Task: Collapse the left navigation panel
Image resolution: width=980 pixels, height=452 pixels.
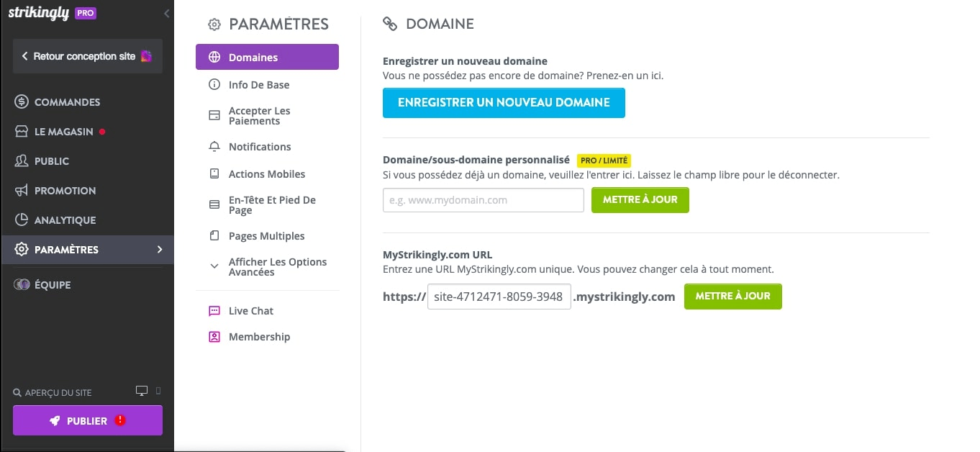Action: pyautogui.click(x=166, y=13)
